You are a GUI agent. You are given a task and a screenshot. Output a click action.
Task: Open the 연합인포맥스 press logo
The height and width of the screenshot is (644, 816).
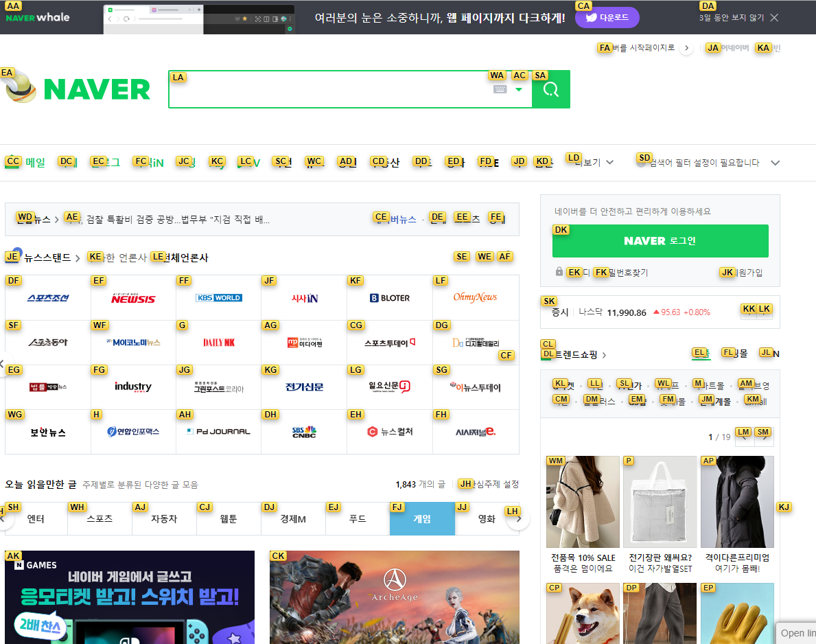133,432
